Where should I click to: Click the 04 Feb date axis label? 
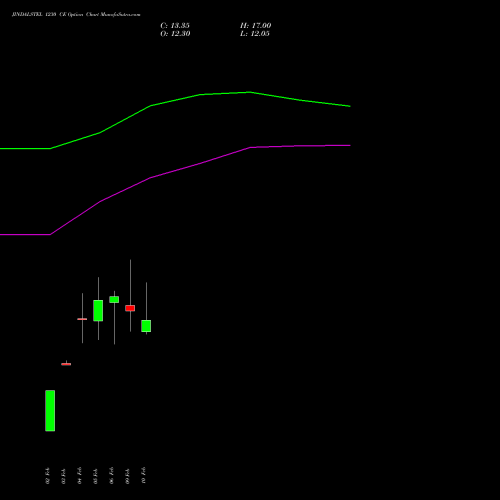click(x=79, y=476)
